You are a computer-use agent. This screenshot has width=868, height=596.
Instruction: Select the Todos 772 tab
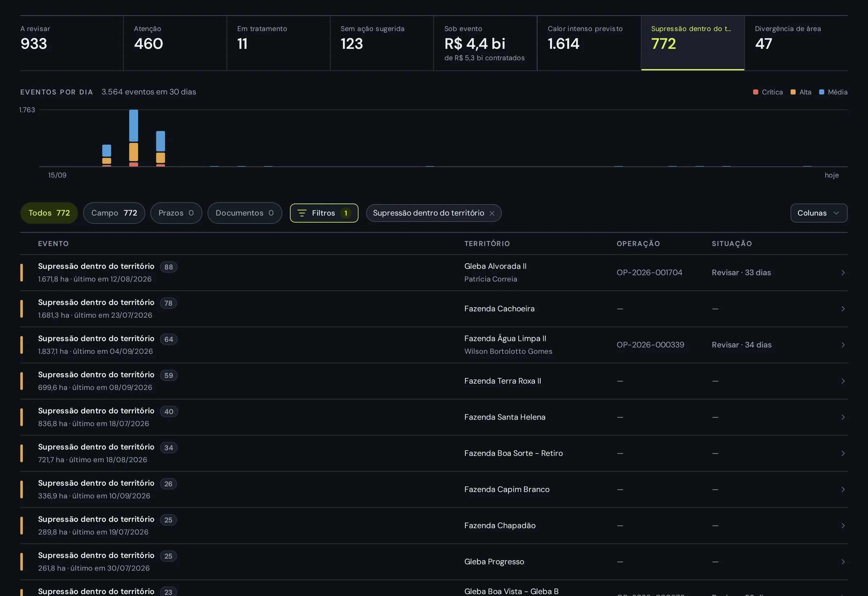click(x=49, y=213)
